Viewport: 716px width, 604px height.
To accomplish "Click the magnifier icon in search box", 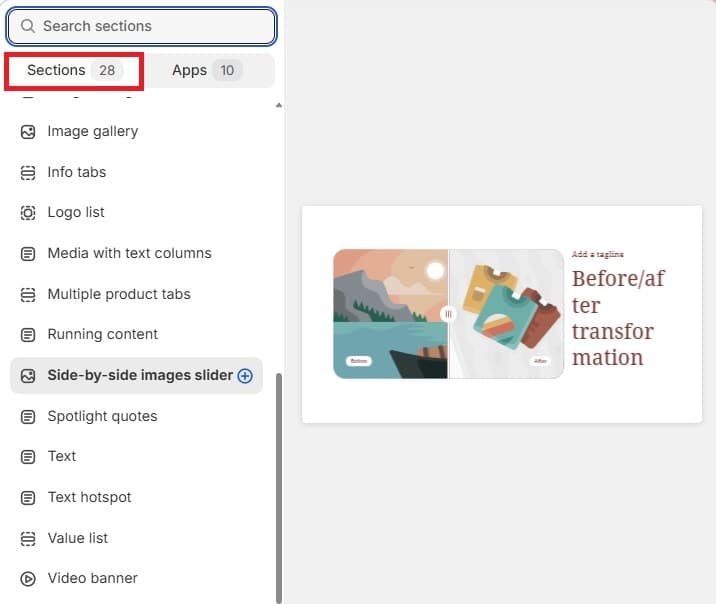I will (x=28, y=26).
